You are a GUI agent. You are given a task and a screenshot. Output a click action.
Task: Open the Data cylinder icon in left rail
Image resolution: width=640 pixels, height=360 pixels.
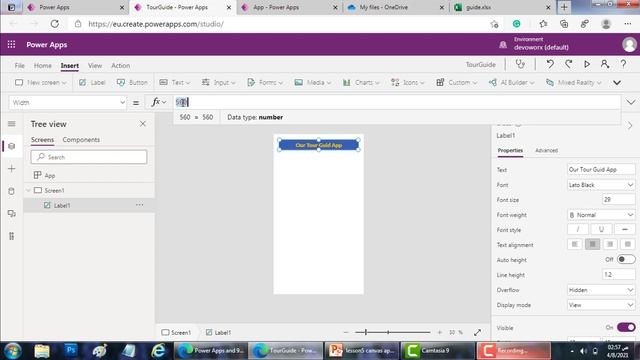tap(11, 191)
